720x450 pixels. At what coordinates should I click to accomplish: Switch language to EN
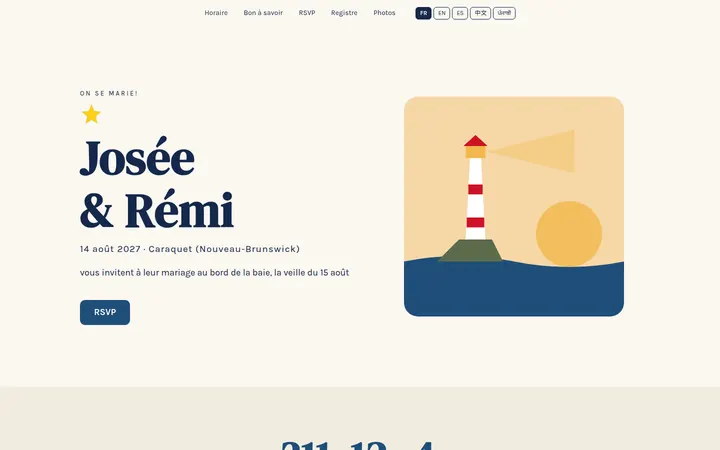click(x=442, y=13)
